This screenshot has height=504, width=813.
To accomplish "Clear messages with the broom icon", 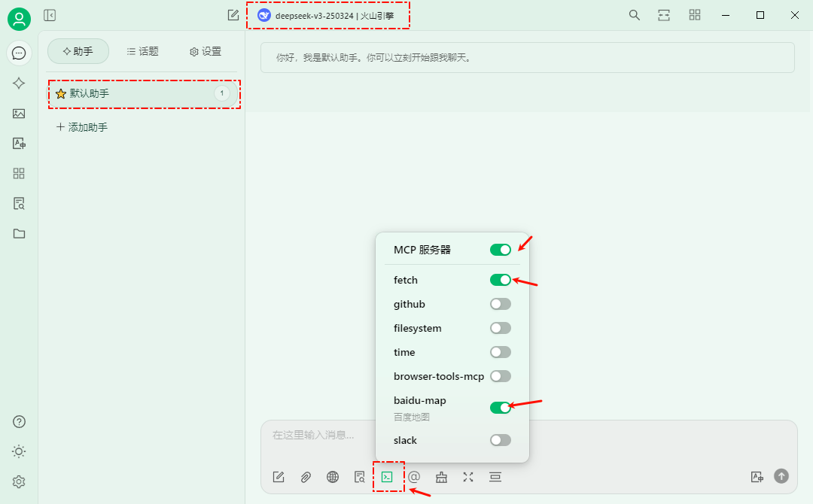I will tap(441, 477).
